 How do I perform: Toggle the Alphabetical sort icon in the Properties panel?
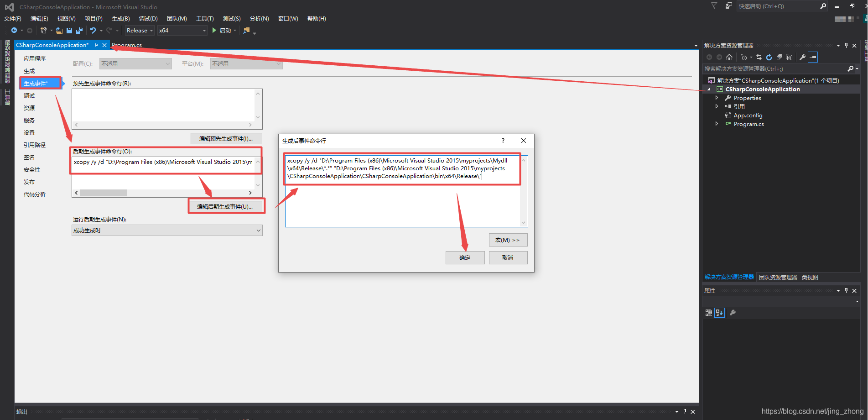click(x=719, y=313)
